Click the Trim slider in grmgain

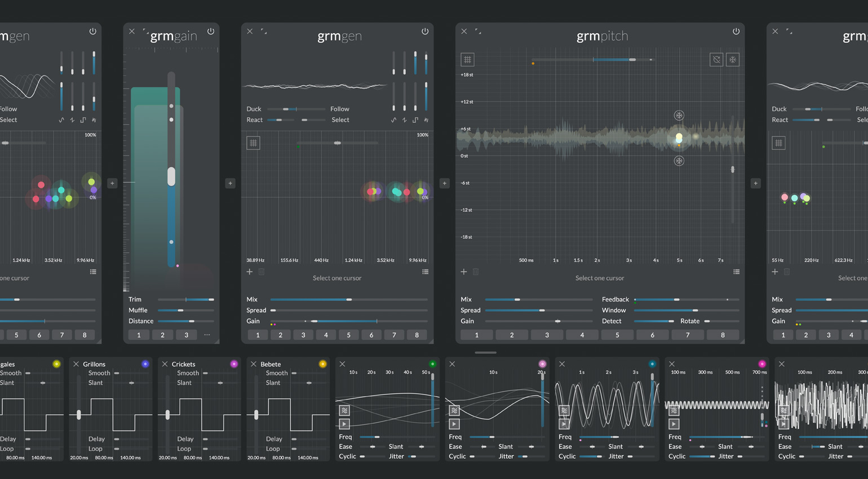pyautogui.click(x=186, y=300)
